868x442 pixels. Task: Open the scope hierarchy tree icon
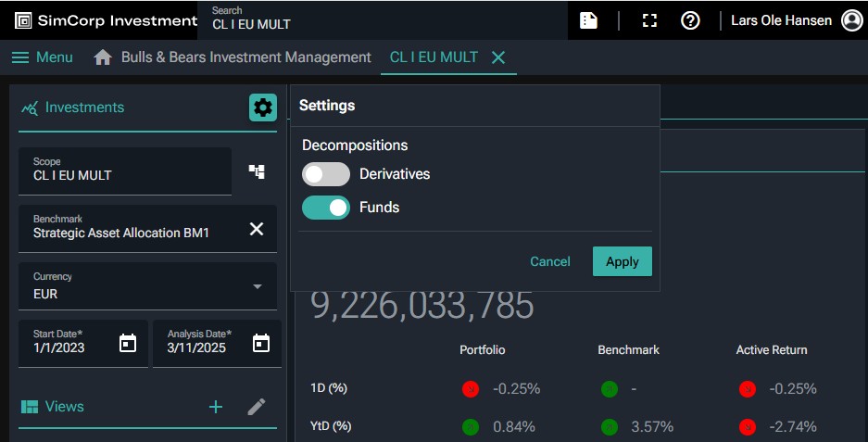pyautogui.click(x=257, y=171)
